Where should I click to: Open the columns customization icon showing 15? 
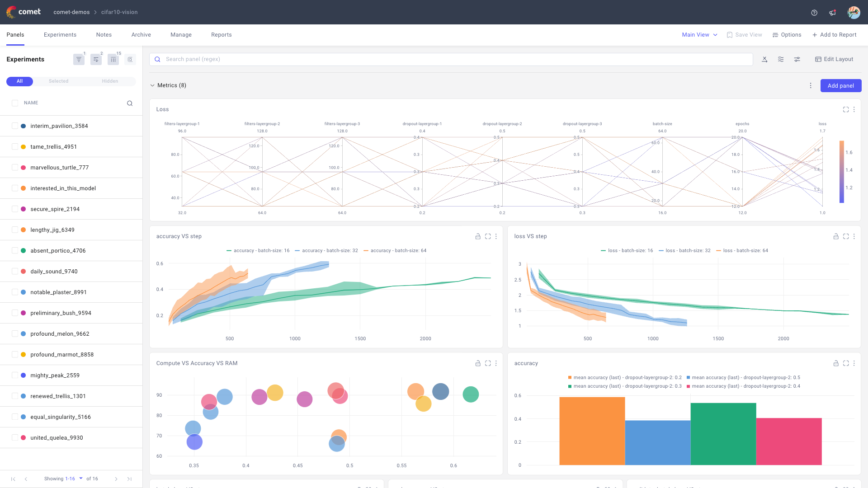click(x=113, y=59)
